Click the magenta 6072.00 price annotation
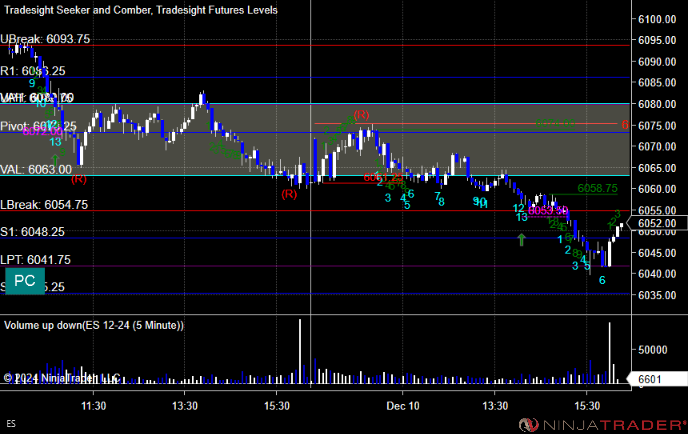This screenshot has width=688, height=434. pos(42,131)
